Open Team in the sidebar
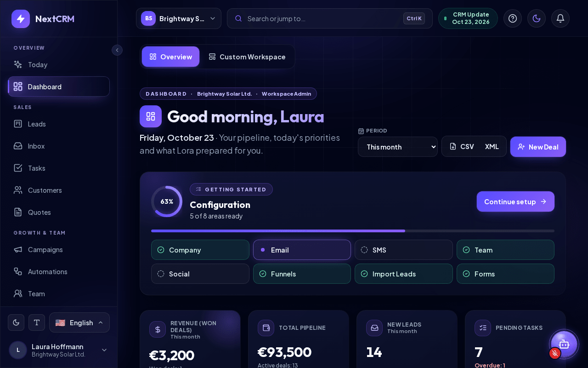This screenshot has height=368, width=588. click(59, 293)
